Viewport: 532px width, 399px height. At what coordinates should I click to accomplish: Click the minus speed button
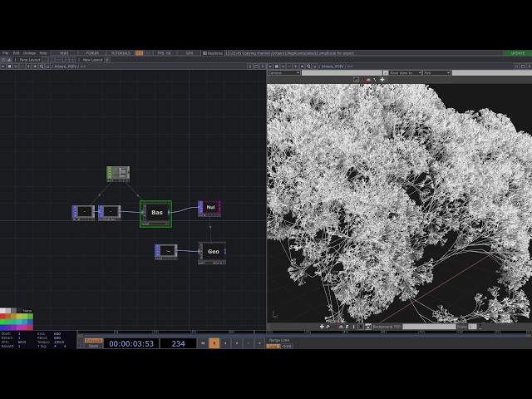[x=249, y=343]
